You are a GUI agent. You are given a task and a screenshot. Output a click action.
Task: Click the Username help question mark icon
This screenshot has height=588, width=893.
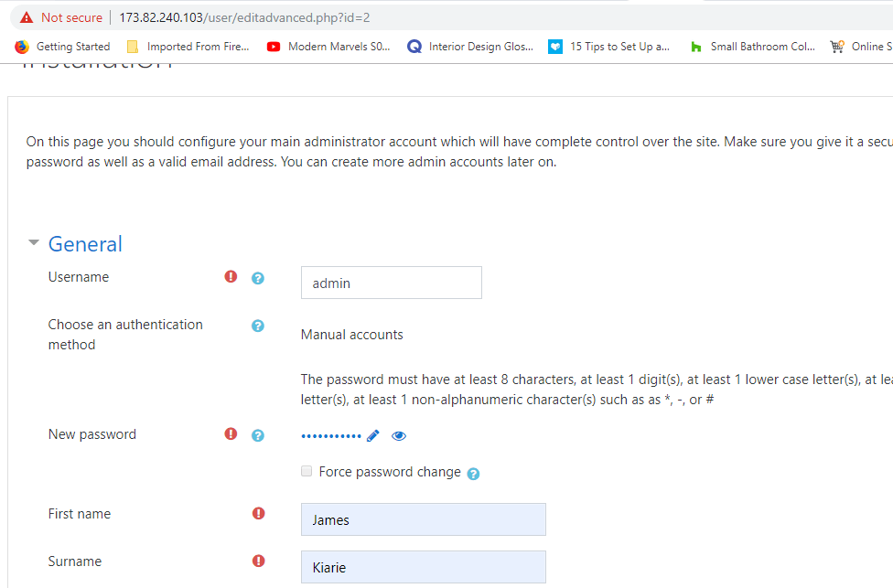coord(258,278)
